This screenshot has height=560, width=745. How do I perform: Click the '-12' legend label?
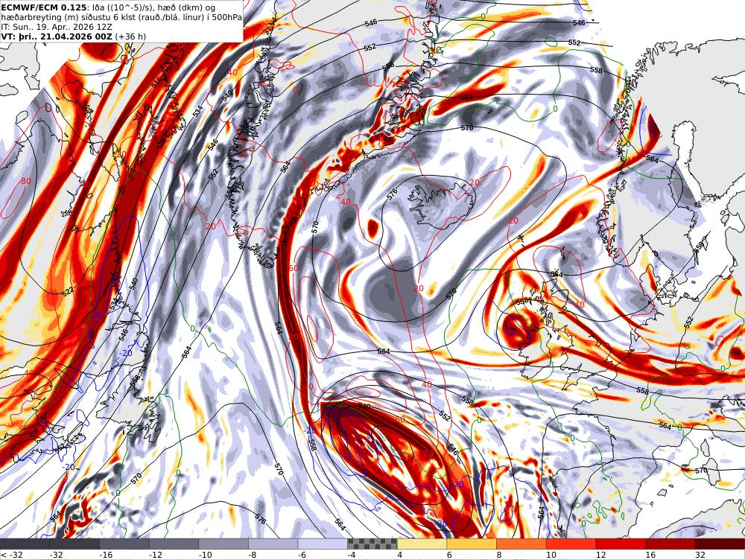[x=156, y=555]
